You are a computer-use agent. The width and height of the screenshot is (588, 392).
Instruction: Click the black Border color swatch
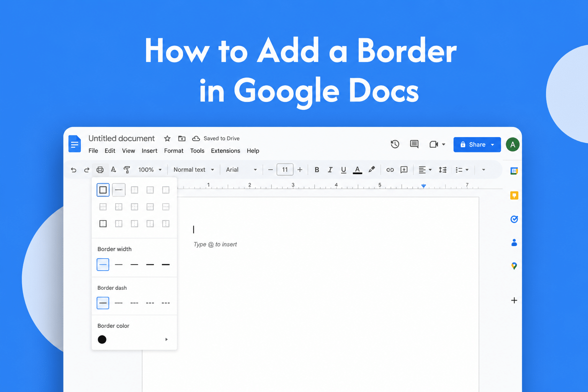coord(102,340)
